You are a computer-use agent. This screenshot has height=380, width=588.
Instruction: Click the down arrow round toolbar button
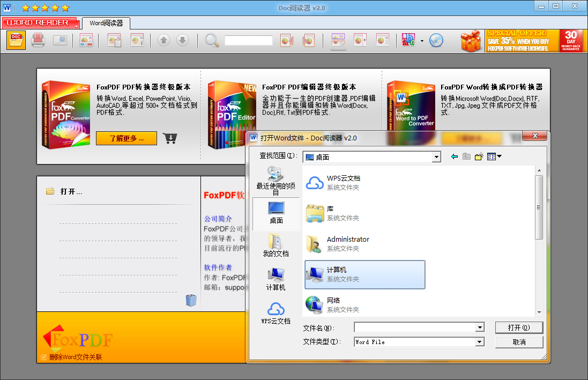[183, 40]
